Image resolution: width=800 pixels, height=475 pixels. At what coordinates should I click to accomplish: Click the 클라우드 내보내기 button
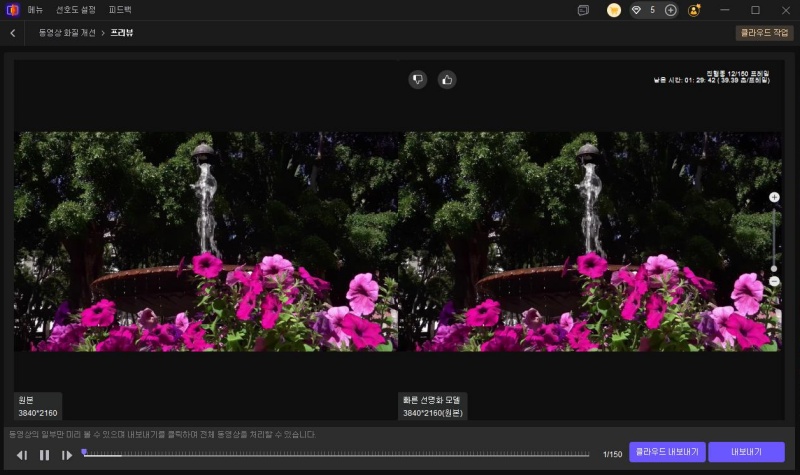667,452
